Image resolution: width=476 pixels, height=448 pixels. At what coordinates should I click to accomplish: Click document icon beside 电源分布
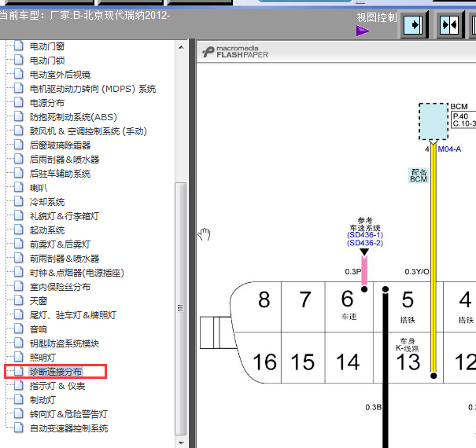[19, 102]
